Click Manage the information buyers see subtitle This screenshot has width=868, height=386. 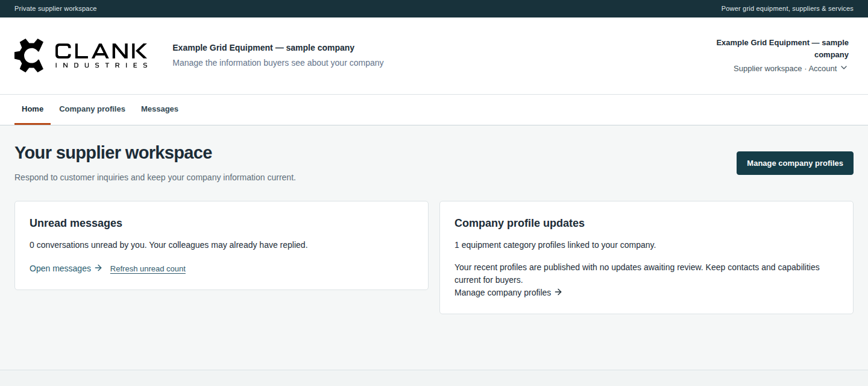click(x=278, y=63)
